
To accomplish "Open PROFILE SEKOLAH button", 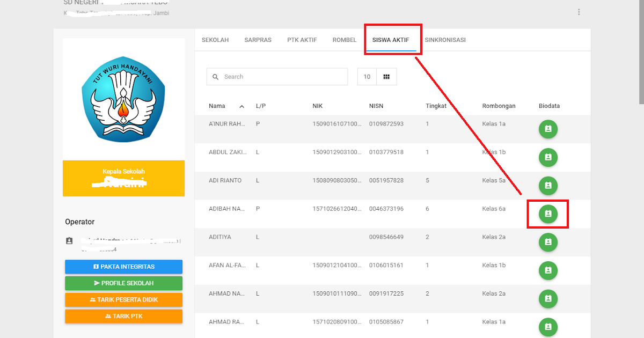I will pyautogui.click(x=123, y=283).
